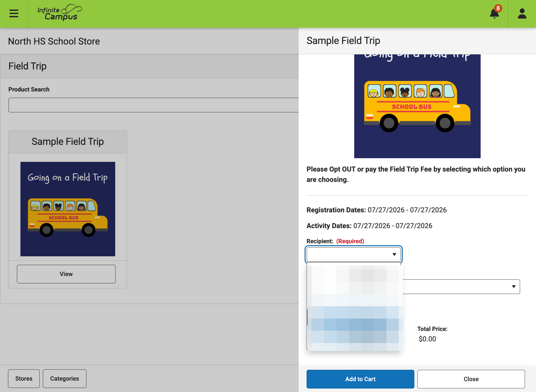This screenshot has width=536, height=392.
Task: Click the school bus image in detail panel
Action: pyautogui.click(x=417, y=106)
